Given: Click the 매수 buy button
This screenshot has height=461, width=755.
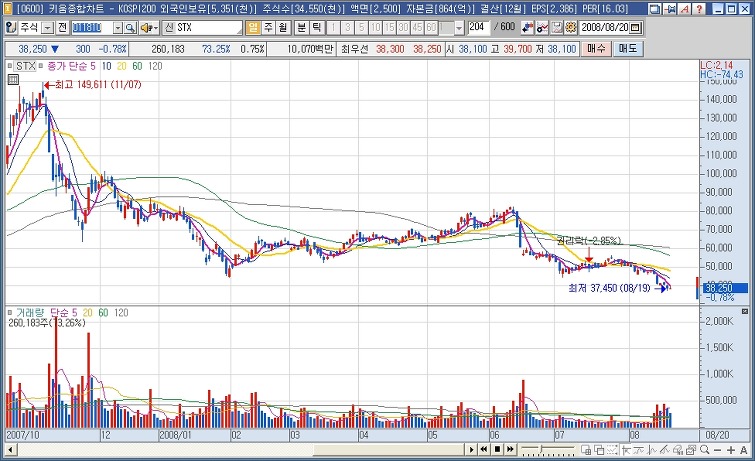Looking at the screenshot, I should pyautogui.click(x=597, y=49).
